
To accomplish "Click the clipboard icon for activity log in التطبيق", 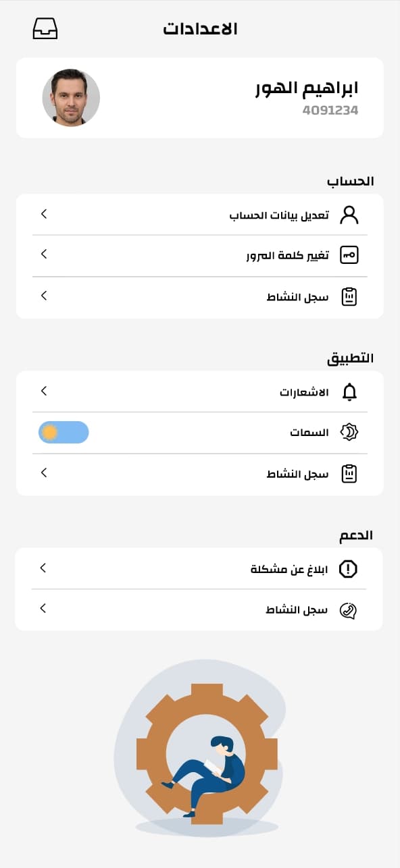I will [349, 472].
